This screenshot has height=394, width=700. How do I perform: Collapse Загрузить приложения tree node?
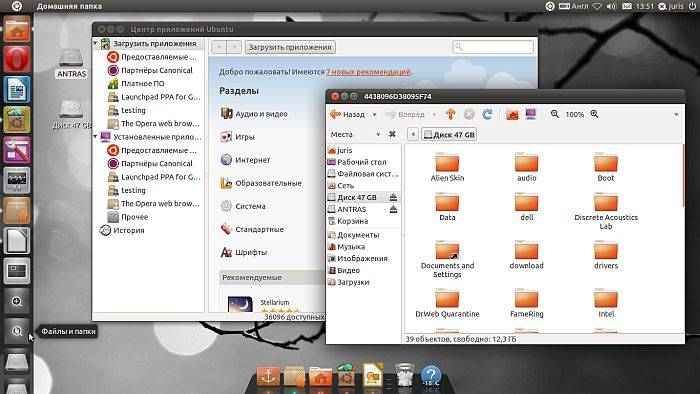96,43
